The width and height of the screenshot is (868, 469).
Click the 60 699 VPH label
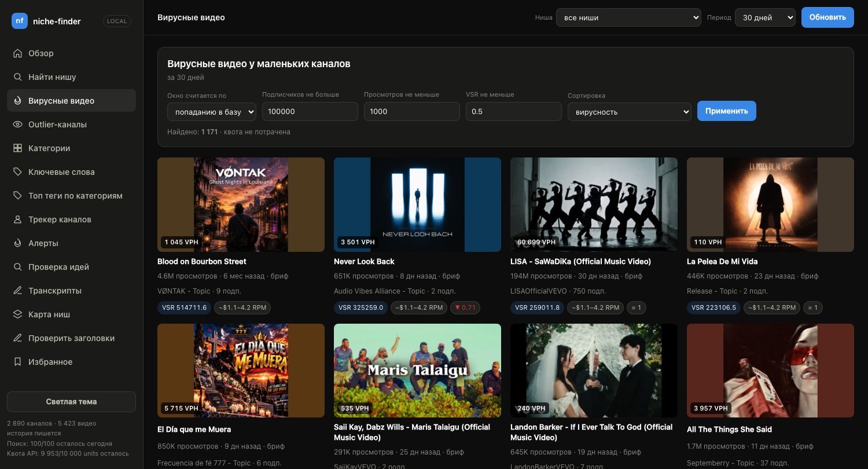click(536, 242)
